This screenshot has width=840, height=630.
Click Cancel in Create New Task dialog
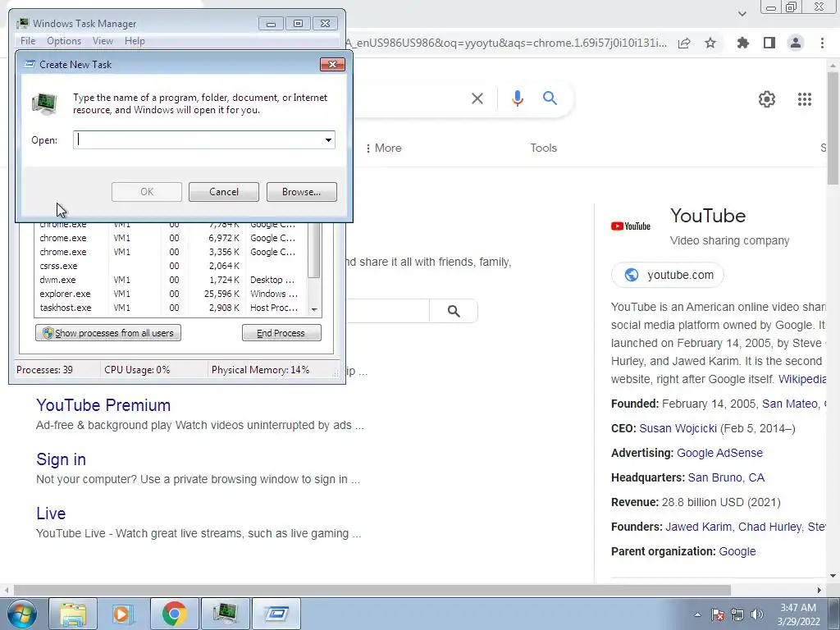tap(223, 192)
